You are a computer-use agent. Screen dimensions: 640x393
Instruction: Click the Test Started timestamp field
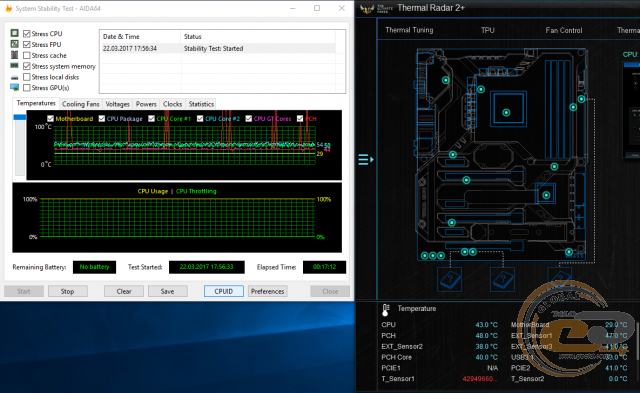pyautogui.click(x=207, y=267)
